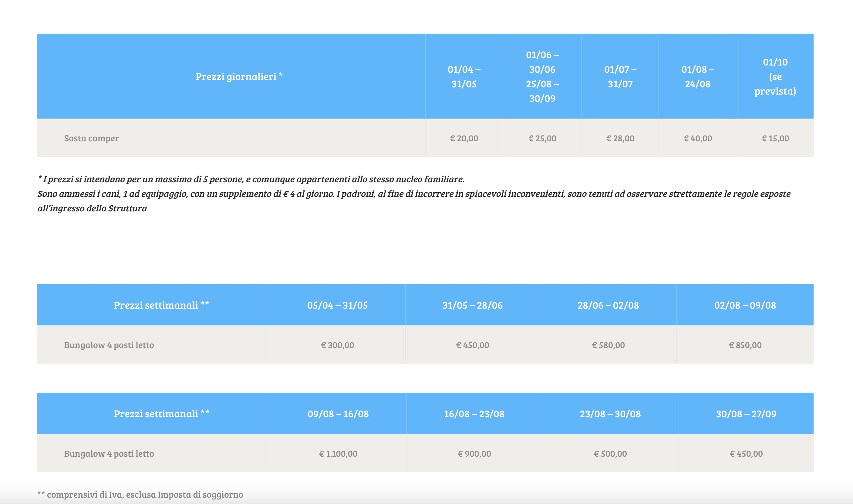Select the 28/06 – 02/08 column header
Image resolution: width=853 pixels, height=504 pixels.
coord(608,305)
